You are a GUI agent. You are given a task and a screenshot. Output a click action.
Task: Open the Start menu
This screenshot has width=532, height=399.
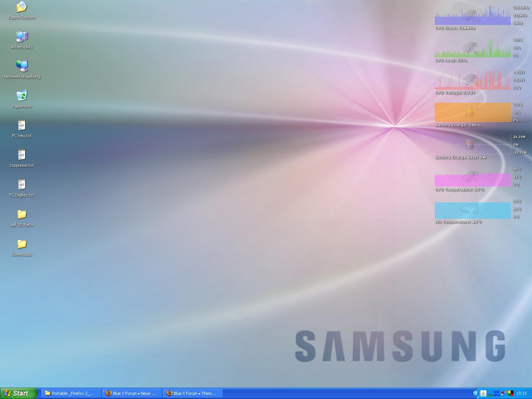coord(19,393)
